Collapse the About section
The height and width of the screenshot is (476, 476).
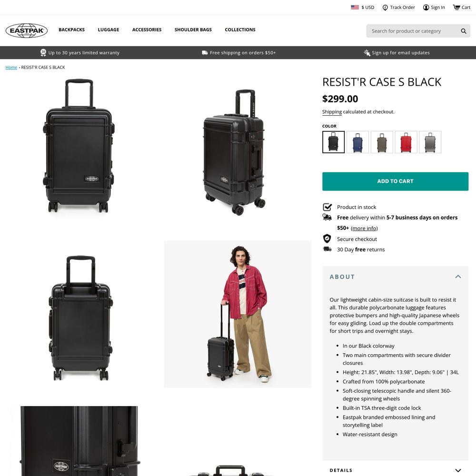(x=458, y=277)
